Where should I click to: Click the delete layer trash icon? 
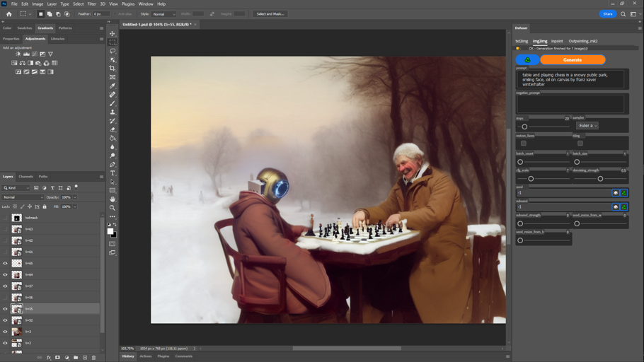[93, 358]
